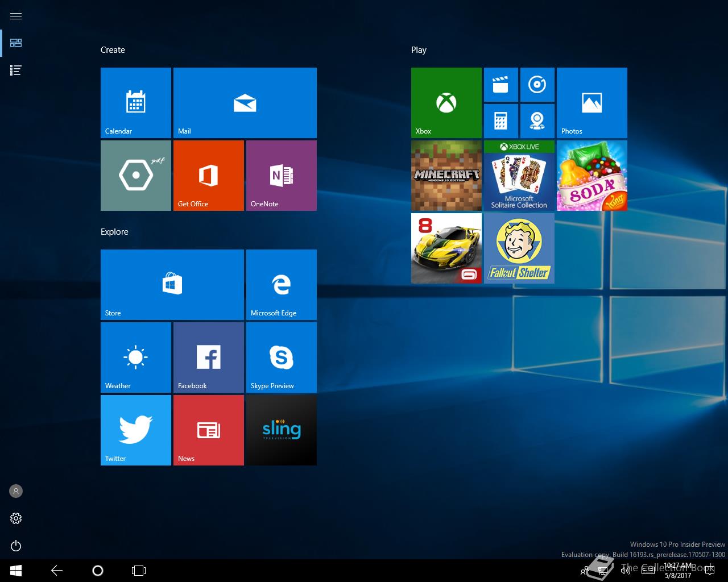This screenshot has width=728, height=582.
Task: Click the Explore group heading
Action: [x=114, y=232]
